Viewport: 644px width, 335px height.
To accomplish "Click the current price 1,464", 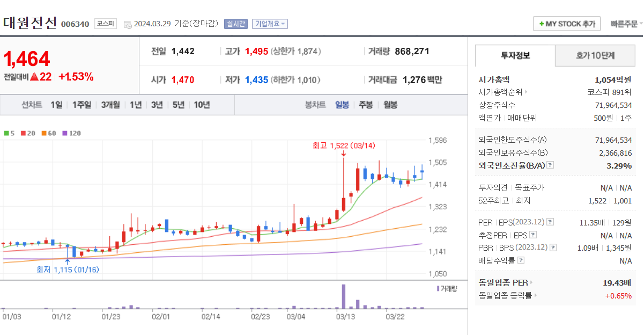I will click(x=27, y=59).
